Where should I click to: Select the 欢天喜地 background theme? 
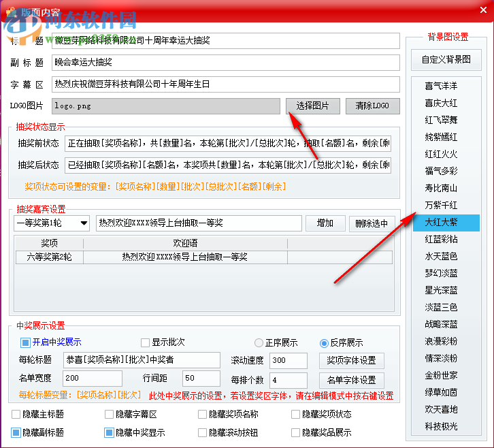tap(446, 409)
